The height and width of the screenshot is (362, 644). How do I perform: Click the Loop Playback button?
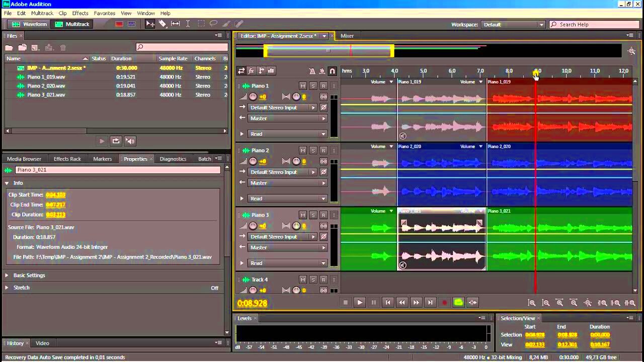458,302
